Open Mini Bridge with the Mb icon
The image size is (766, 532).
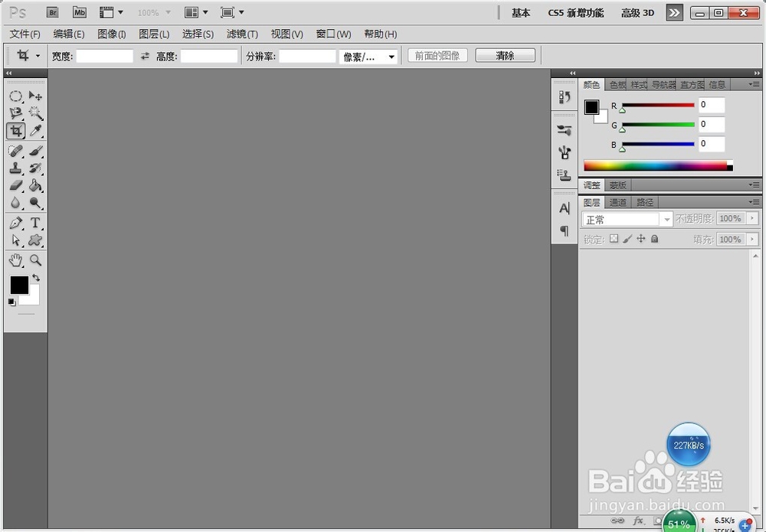click(x=80, y=13)
